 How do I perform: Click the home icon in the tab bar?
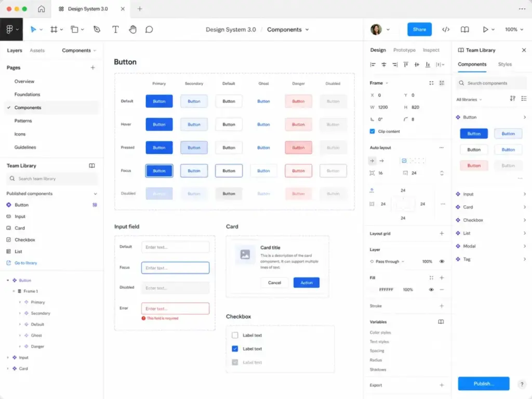(41, 9)
